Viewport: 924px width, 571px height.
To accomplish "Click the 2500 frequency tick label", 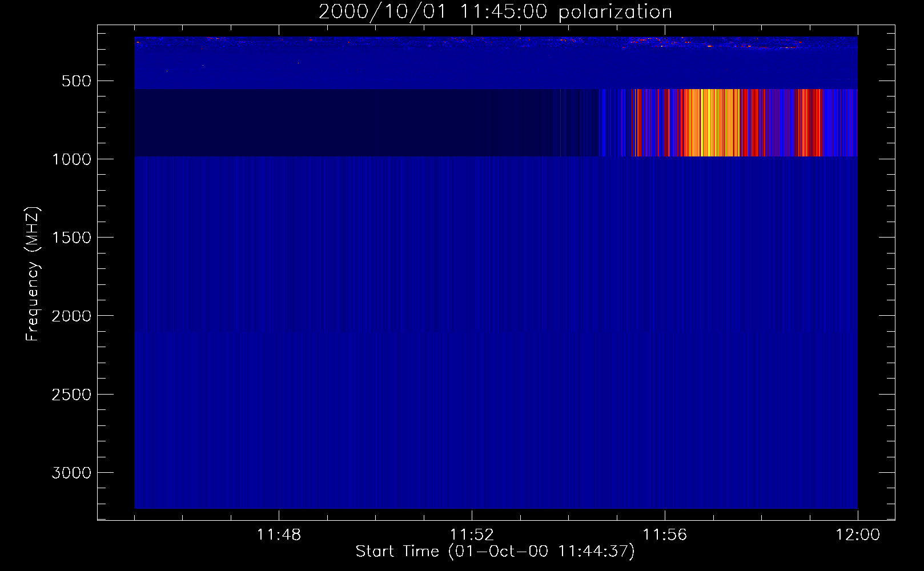I will [x=71, y=395].
